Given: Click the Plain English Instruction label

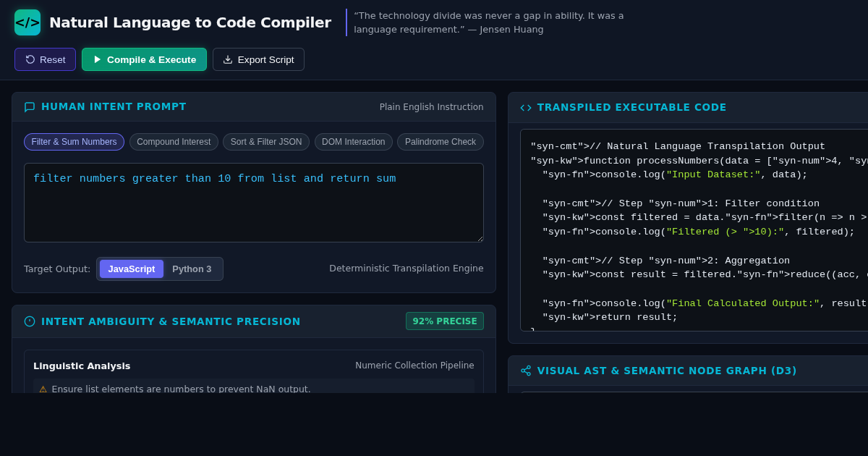Looking at the screenshot, I should click(x=432, y=107).
